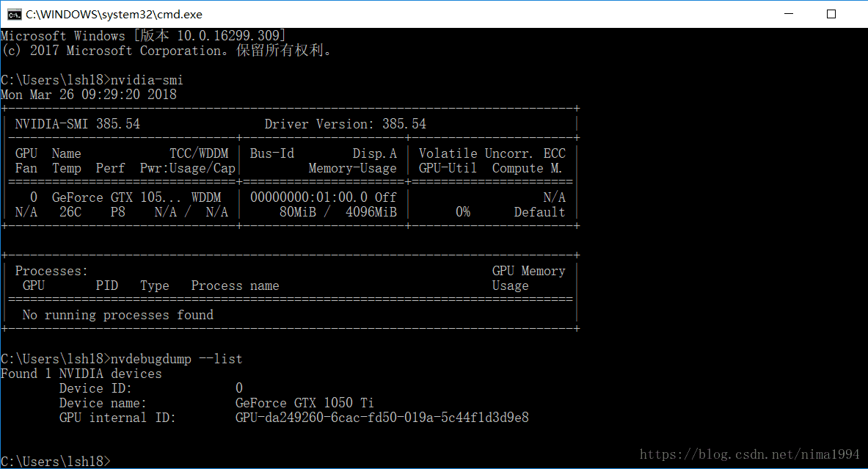Click the 'Compute M.' header text
Viewport: 868px width, 469px height.
(x=527, y=168)
